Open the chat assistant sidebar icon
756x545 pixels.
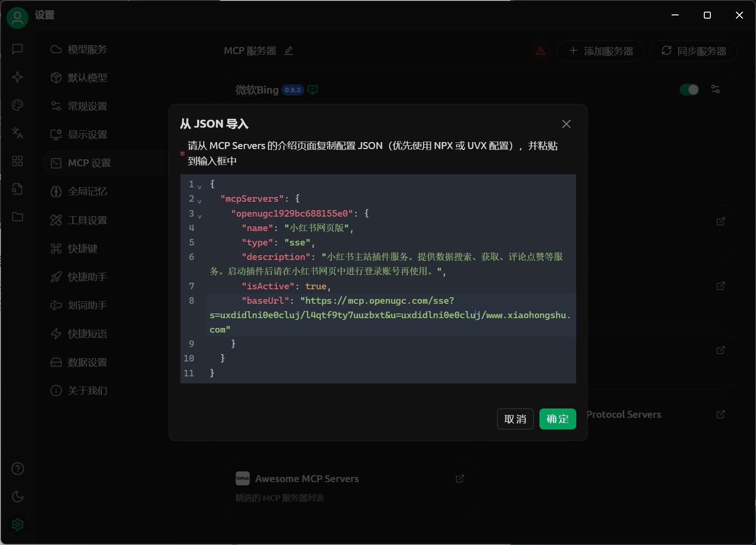(18, 49)
